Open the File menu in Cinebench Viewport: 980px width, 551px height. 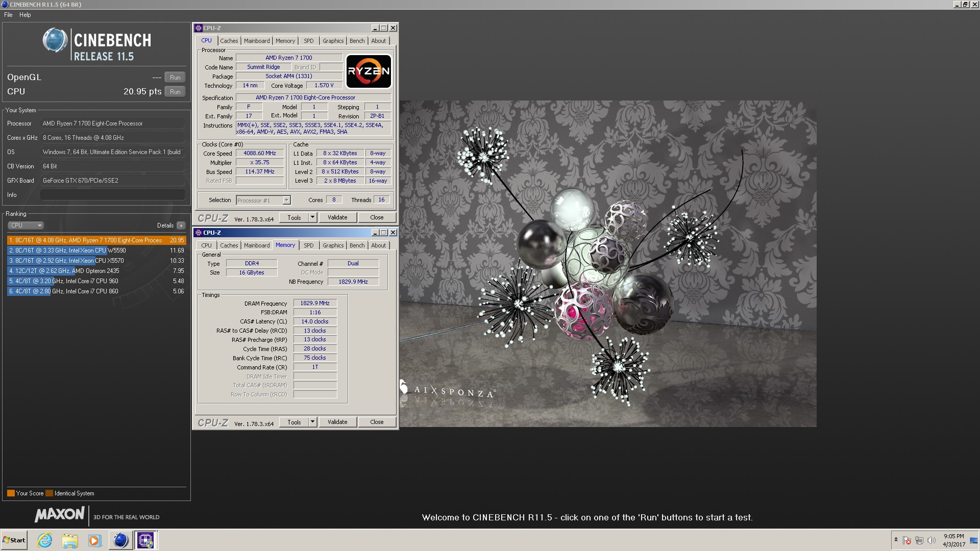(x=8, y=15)
